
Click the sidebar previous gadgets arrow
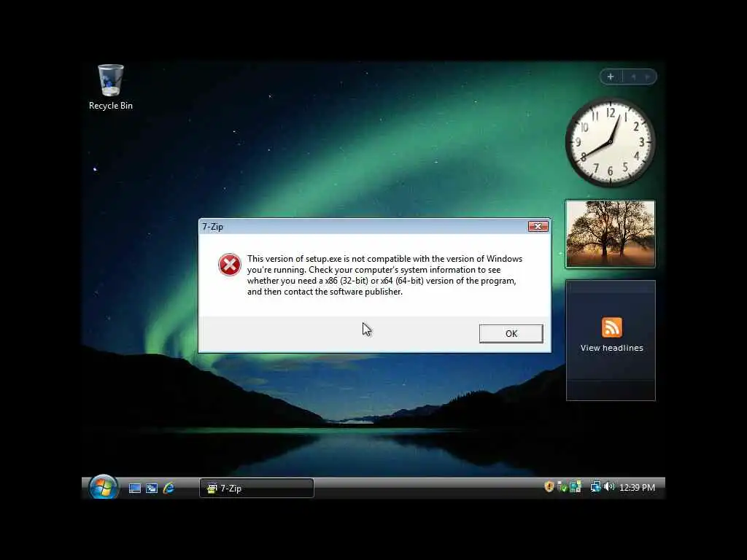coord(634,77)
